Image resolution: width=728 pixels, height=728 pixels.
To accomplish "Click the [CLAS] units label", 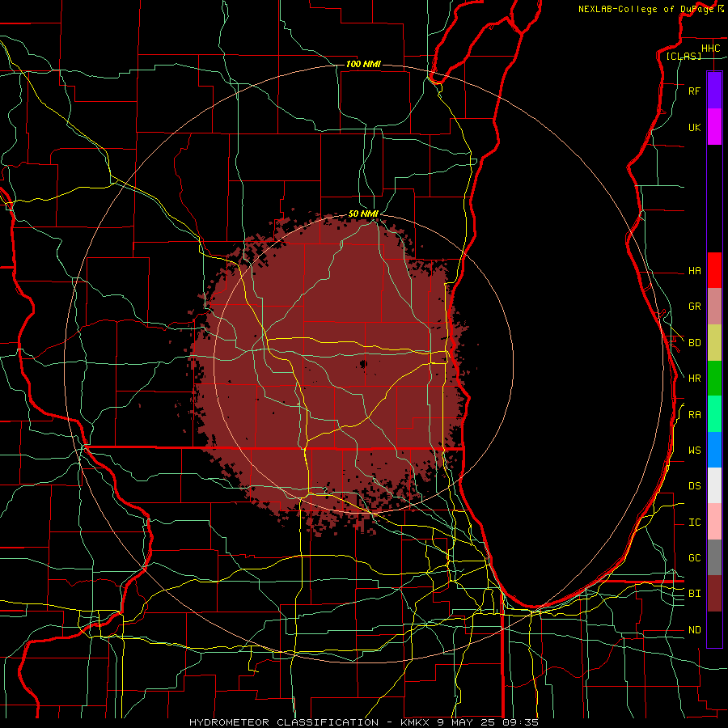I will click(x=684, y=57).
